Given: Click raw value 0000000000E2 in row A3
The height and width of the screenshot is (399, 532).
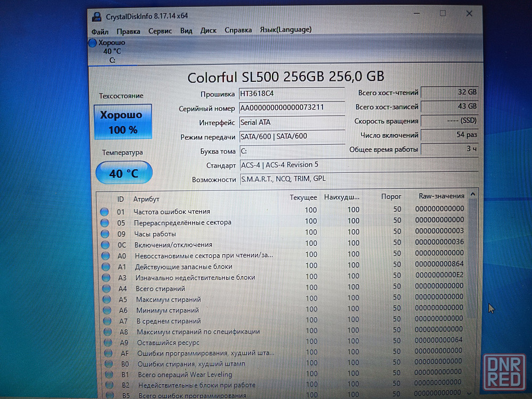Looking at the screenshot, I should pyautogui.click(x=439, y=275).
